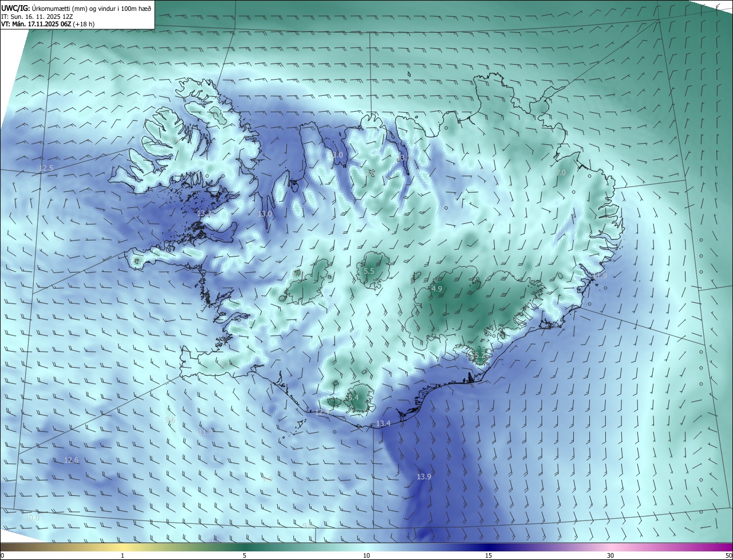Click the 30 tick label on color scale
The height and width of the screenshot is (560, 733).
[x=610, y=555]
